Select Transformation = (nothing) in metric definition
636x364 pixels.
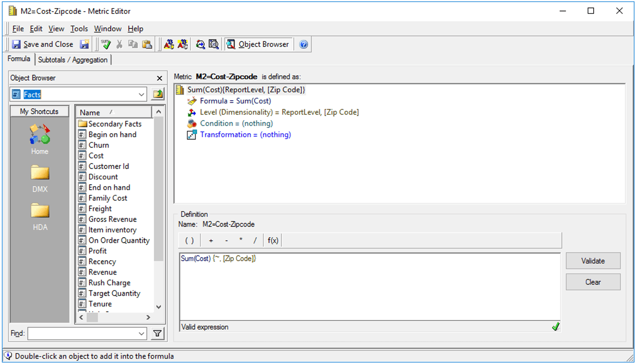245,134
